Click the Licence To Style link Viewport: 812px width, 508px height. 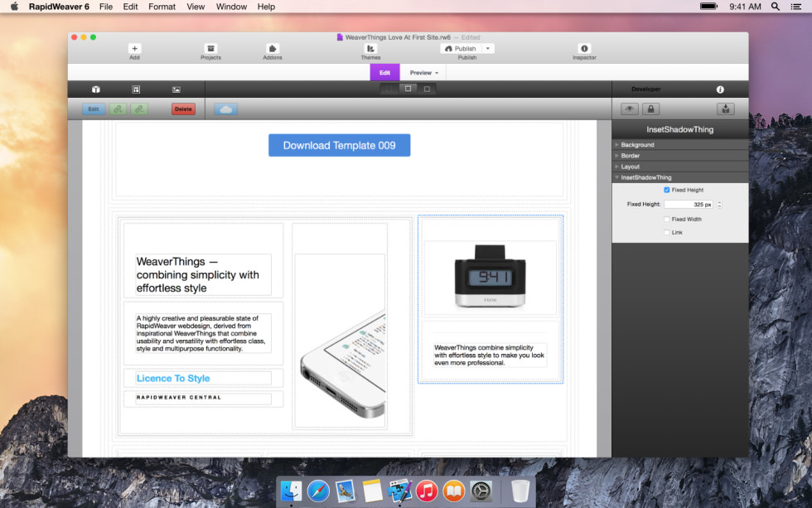coord(173,379)
